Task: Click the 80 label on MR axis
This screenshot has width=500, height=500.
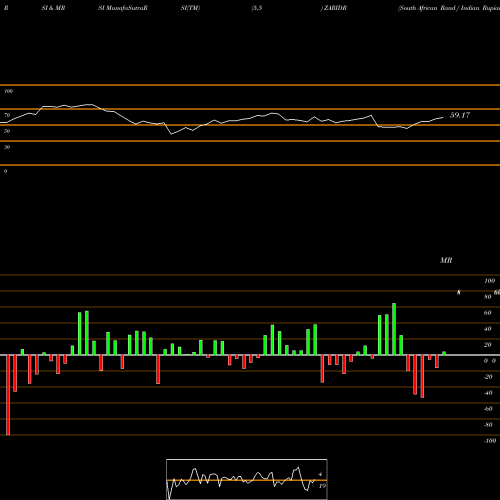Action: 488,297
